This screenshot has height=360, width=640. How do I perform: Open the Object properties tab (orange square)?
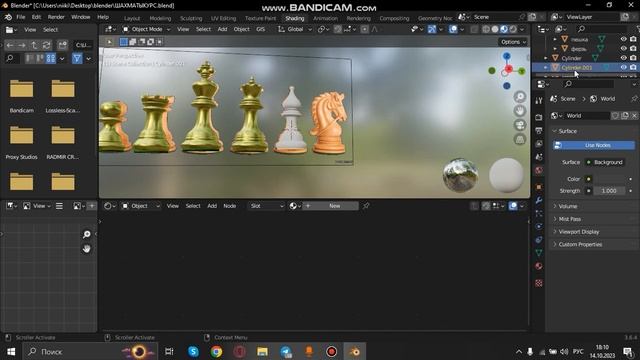539,187
